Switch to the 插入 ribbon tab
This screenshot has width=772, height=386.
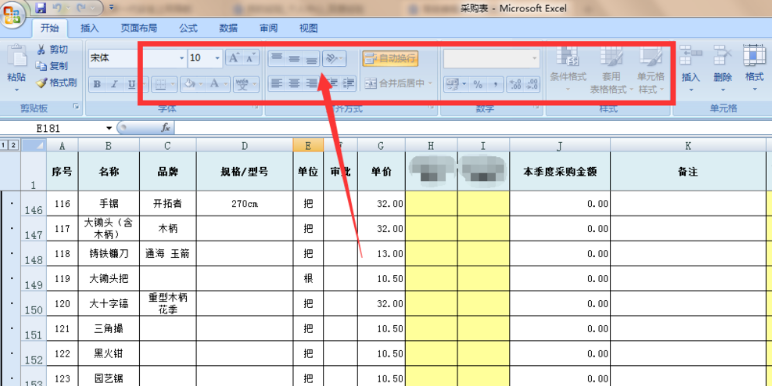[x=90, y=29]
